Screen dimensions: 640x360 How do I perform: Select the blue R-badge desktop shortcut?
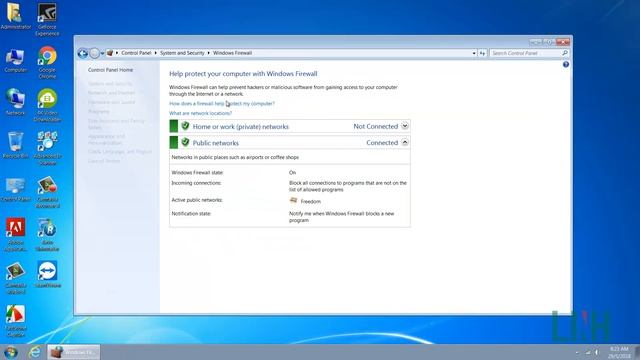click(47, 234)
